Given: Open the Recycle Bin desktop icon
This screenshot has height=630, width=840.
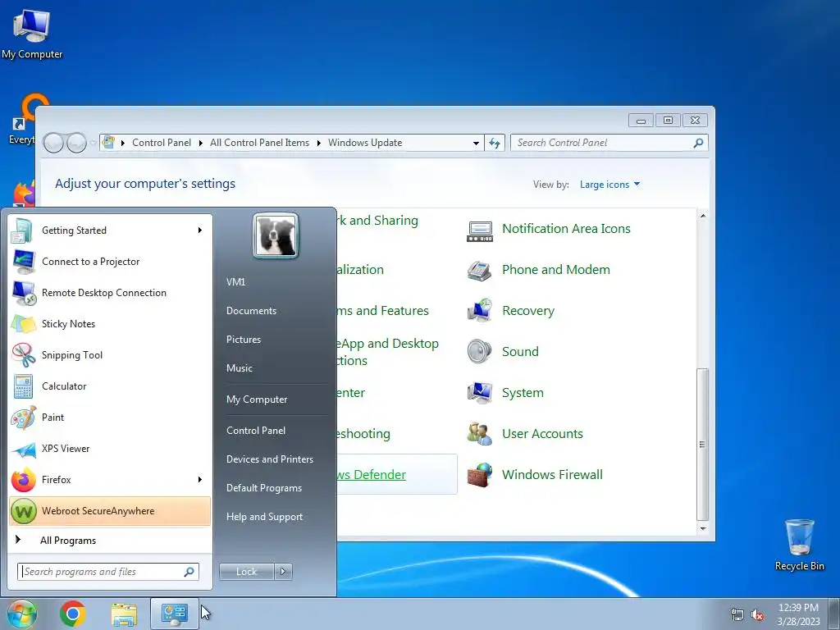Looking at the screenshot, I should click(799, 545).
